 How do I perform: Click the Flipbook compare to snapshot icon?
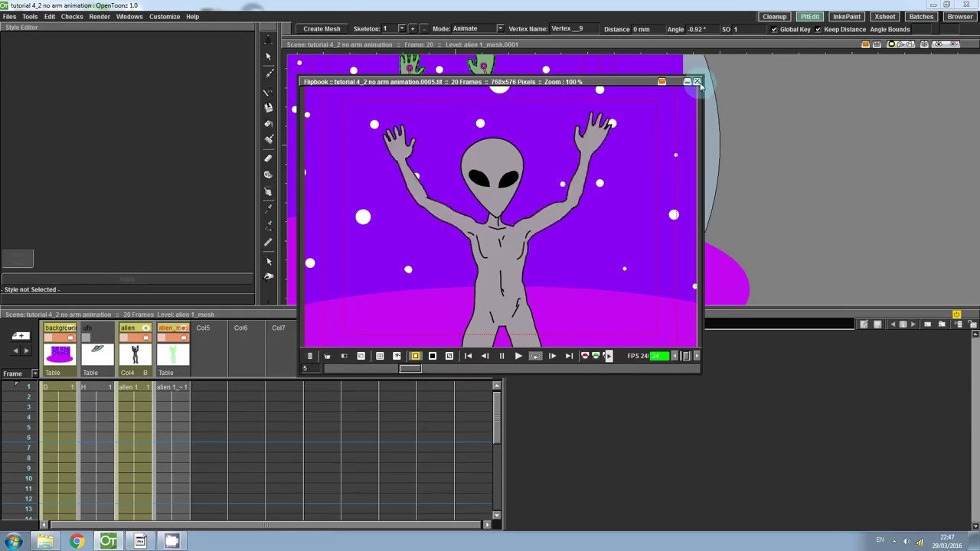pyautogui.click(x=361, y=356)
